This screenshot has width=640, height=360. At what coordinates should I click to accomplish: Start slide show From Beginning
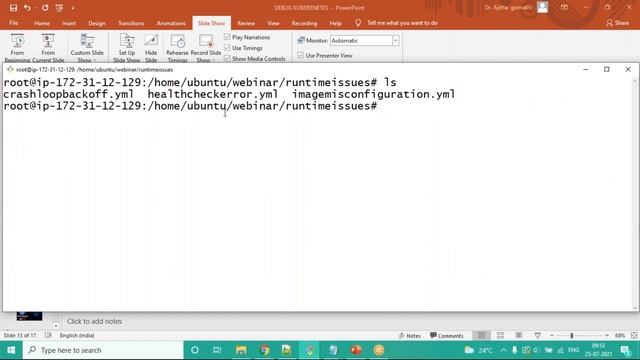18,48
